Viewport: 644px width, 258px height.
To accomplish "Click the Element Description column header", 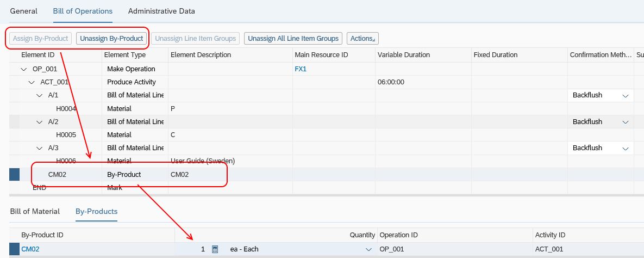I will coord(230,55).
